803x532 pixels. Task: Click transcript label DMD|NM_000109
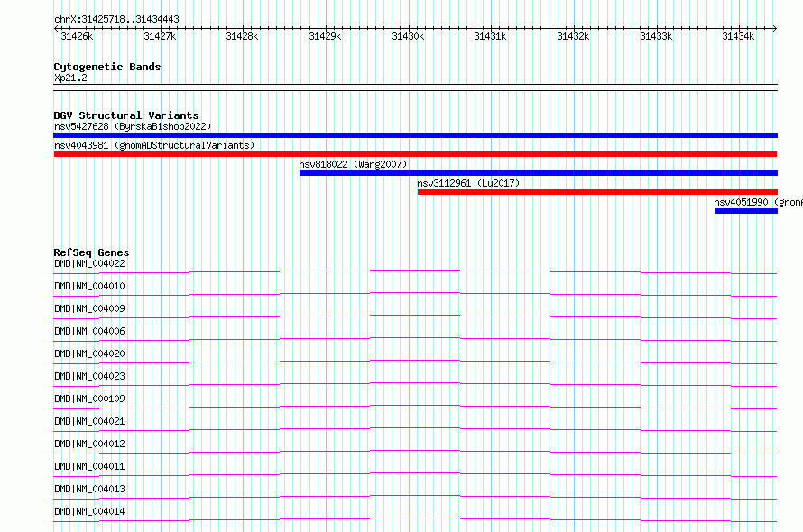[89, 399]
